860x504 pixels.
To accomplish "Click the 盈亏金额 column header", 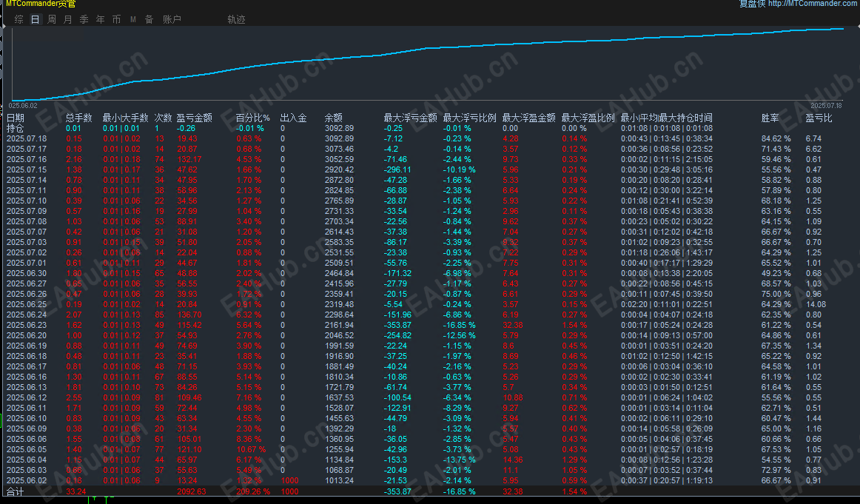I will pos(194,118).
